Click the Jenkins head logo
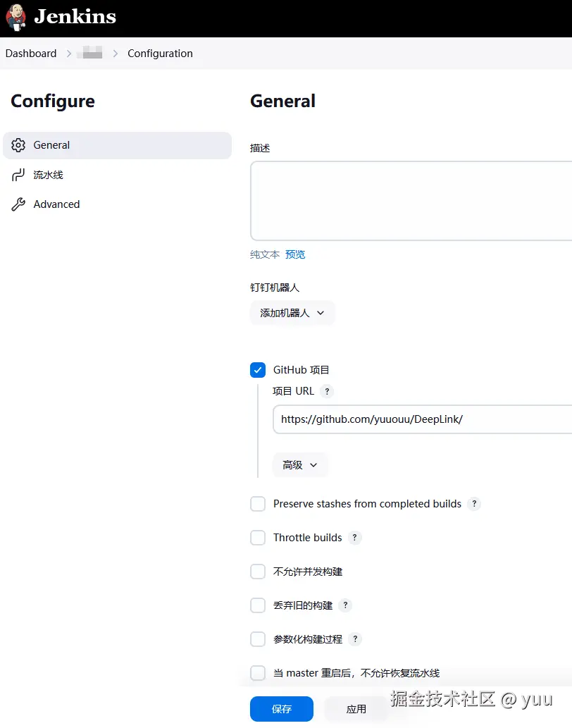572x728 pixels. click(x=15, y=17)
